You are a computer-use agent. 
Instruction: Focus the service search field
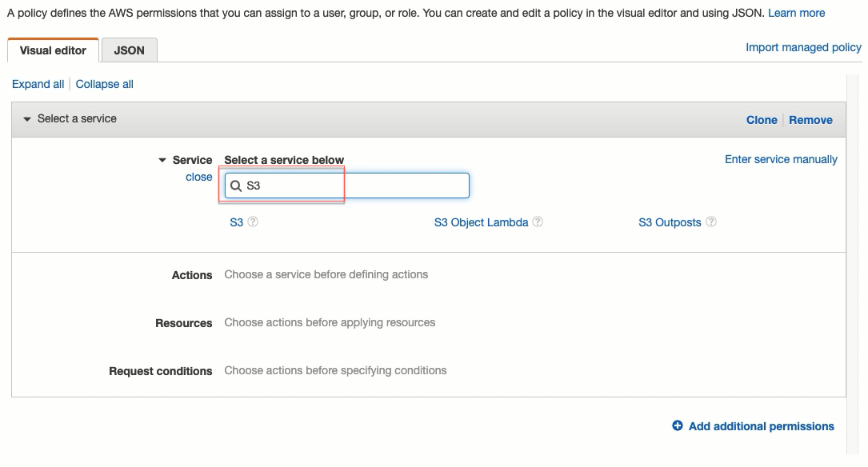tap(347, 186)
